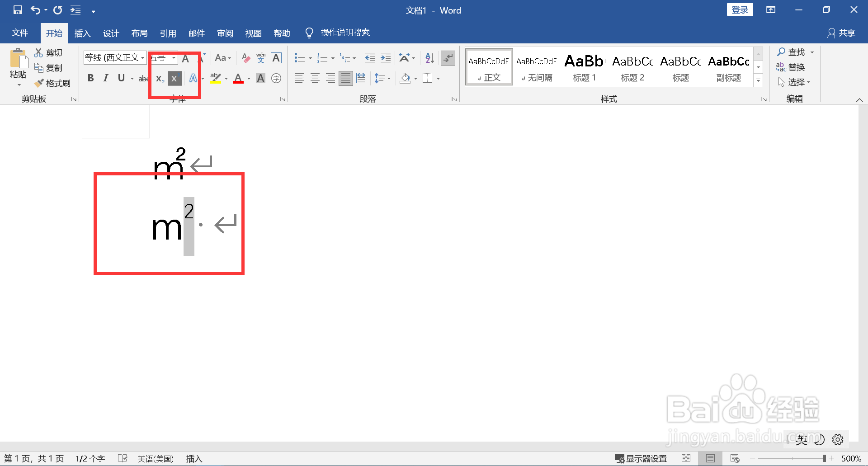Switch to the 插入 Insert tab

(x=82, y=33)
